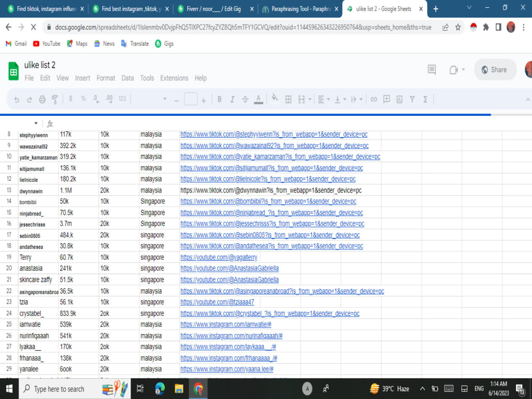
Task: Click the font size input box
Action: click(190, 99)
